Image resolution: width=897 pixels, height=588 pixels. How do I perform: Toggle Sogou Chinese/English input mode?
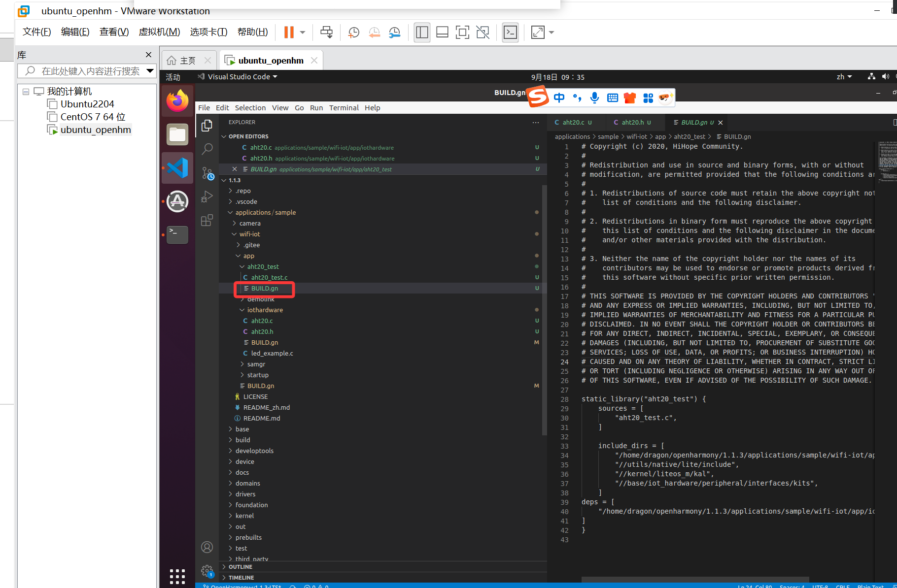(559, 98)
